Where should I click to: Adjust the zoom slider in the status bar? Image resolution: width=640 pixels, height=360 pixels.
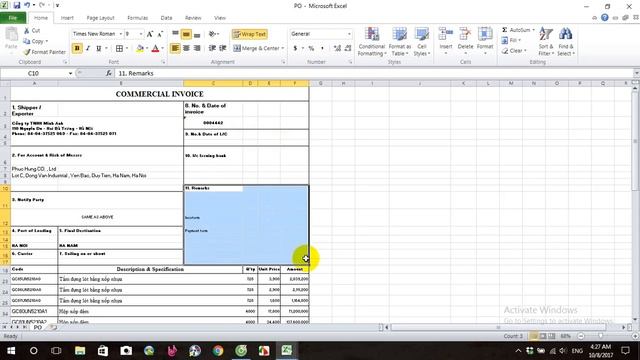pyautogui.click(x=601, y=336)
